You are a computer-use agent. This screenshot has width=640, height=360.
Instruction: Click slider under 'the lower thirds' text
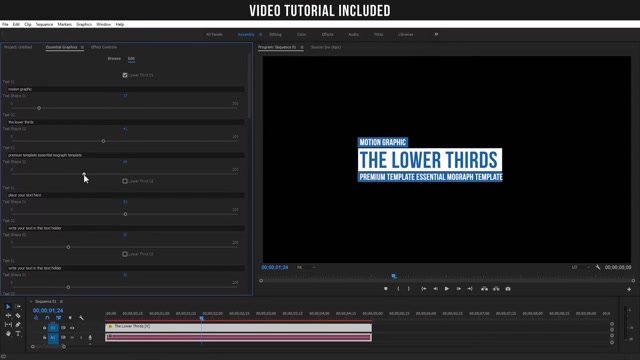click(124, 141)
